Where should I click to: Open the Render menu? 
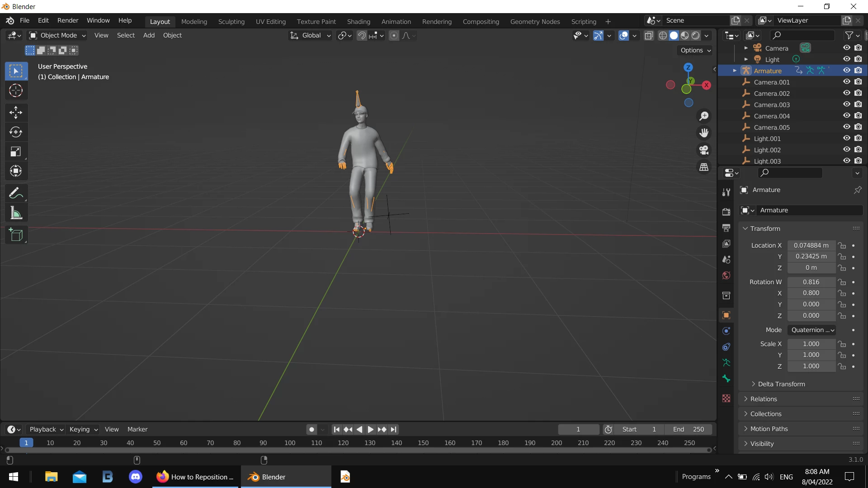click(x=67, y=20)
